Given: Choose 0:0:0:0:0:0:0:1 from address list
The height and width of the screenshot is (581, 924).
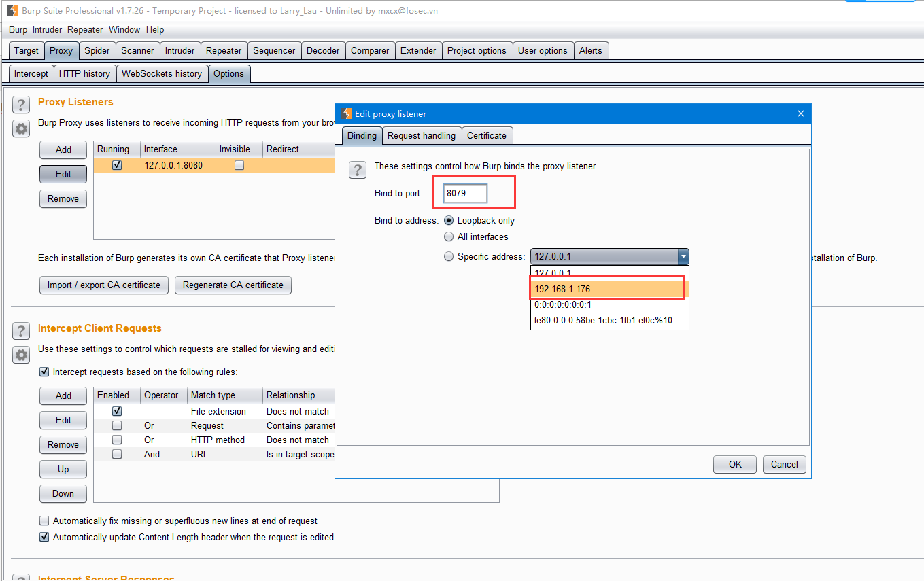Looking at the screenshot, I should coord(610,304).
